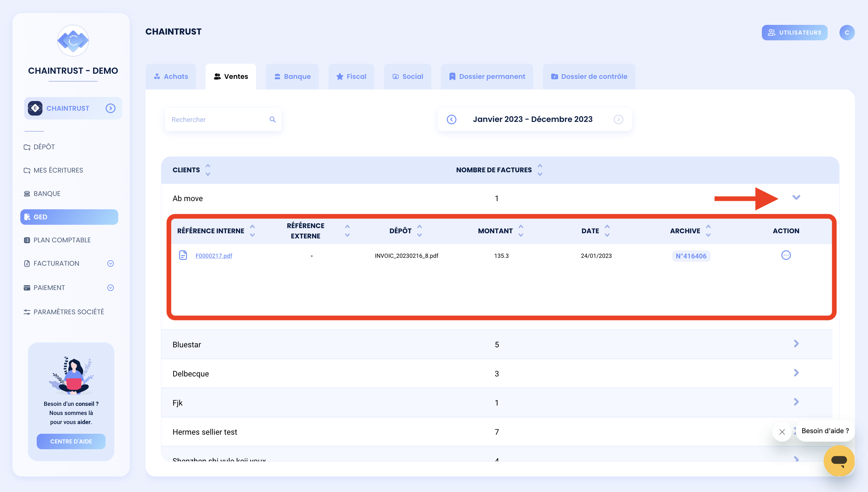Open action menu for F0000217.pdf

(x=786, y=255)
